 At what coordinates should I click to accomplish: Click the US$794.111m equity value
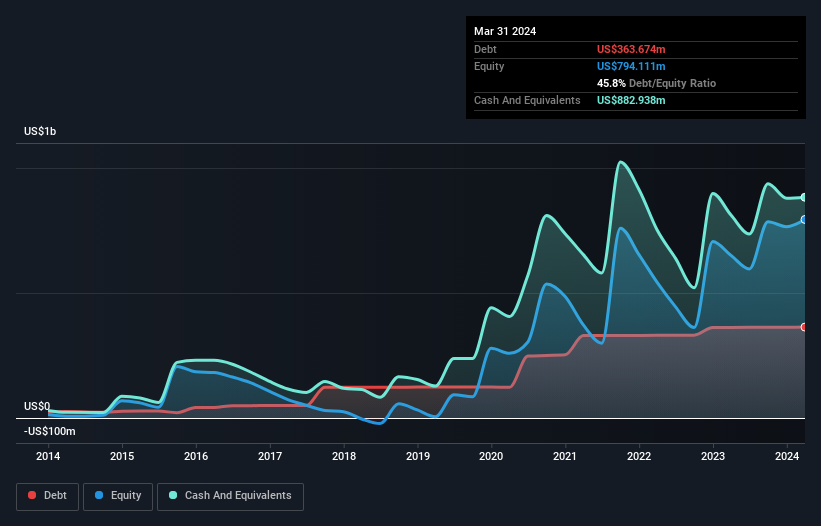point(631,66)
